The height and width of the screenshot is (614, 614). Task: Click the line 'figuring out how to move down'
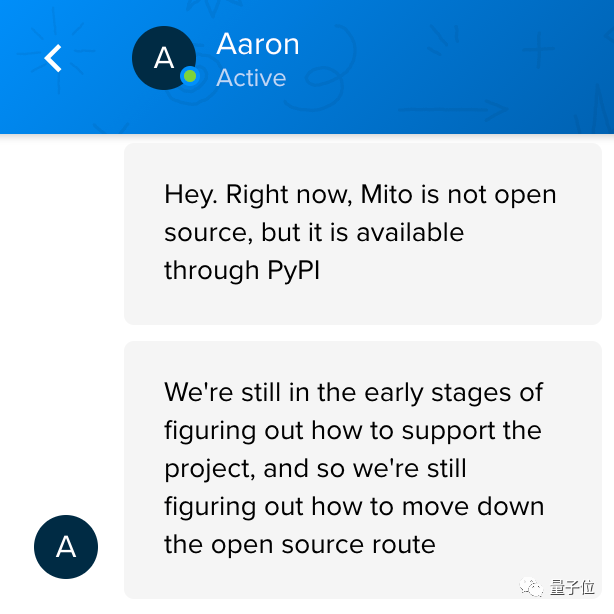[354, 507]
